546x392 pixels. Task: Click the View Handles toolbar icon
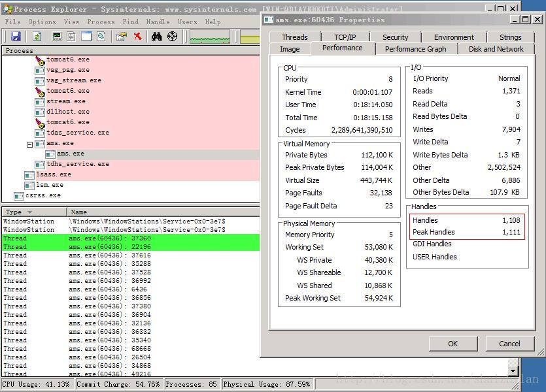[101, 36]
